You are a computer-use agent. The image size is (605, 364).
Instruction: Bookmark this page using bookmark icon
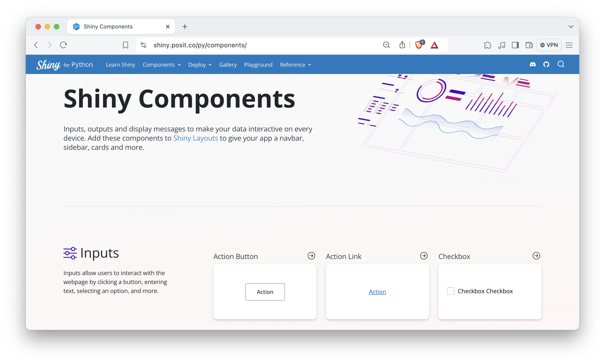click(x=125, y=45)
